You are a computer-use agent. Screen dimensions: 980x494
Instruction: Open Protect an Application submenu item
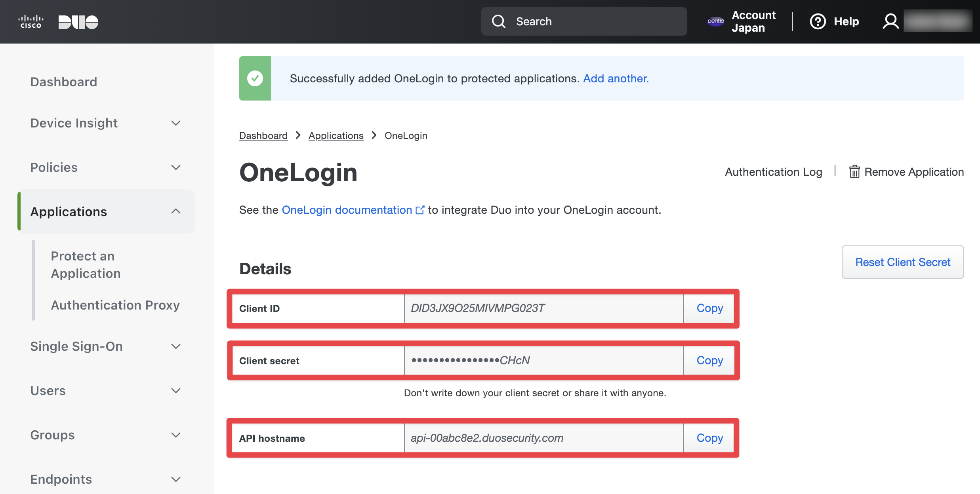click(x=86, y=265)
